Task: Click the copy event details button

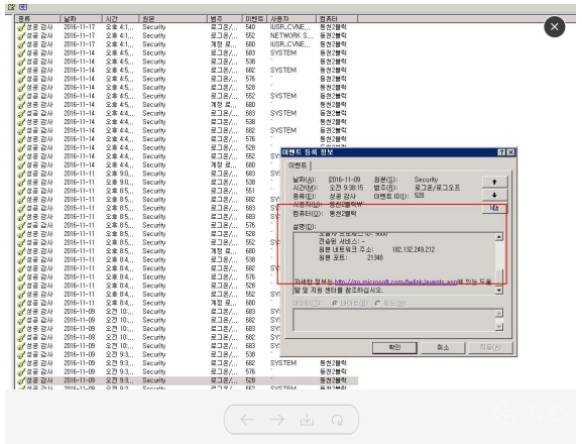Action: (x=494, y=208)
